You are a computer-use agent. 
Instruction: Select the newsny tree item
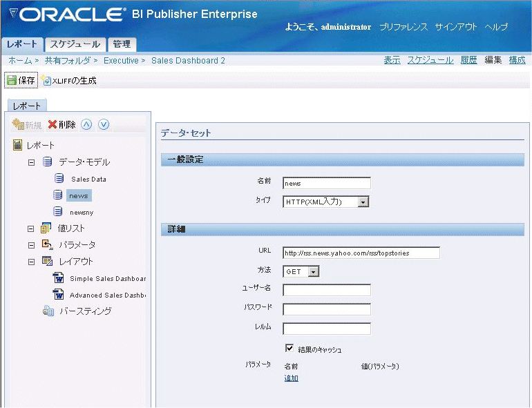click(x=82, y=213)
